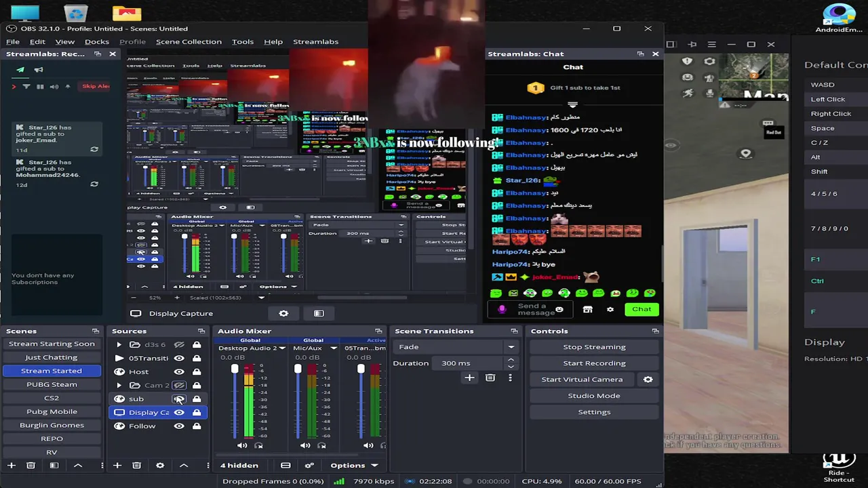Screen dimensions: 868x488
Task: Move source up using Sources arrow icon
Action: [183, 466]
